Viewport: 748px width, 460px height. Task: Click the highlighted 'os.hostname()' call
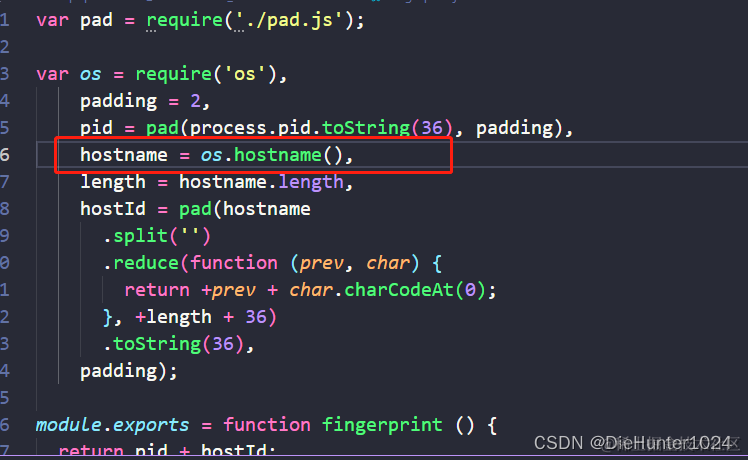pos(271,155)
